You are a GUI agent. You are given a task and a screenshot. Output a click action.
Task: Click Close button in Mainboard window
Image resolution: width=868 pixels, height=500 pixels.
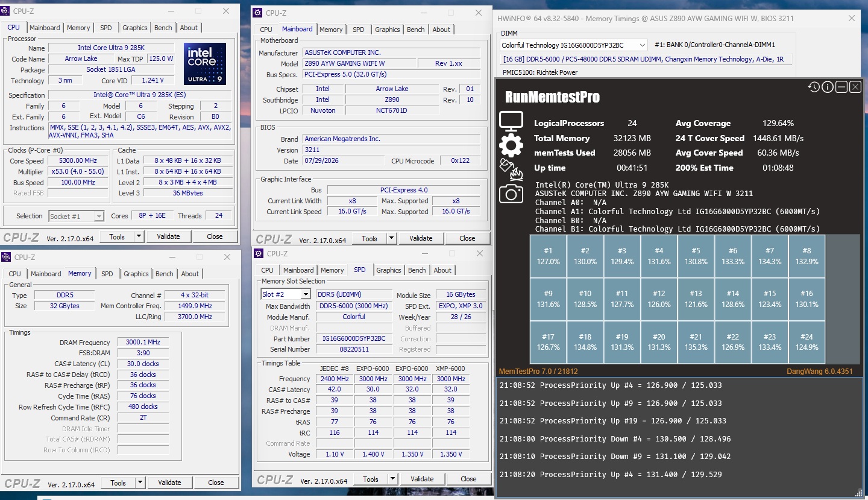point(467,238)
